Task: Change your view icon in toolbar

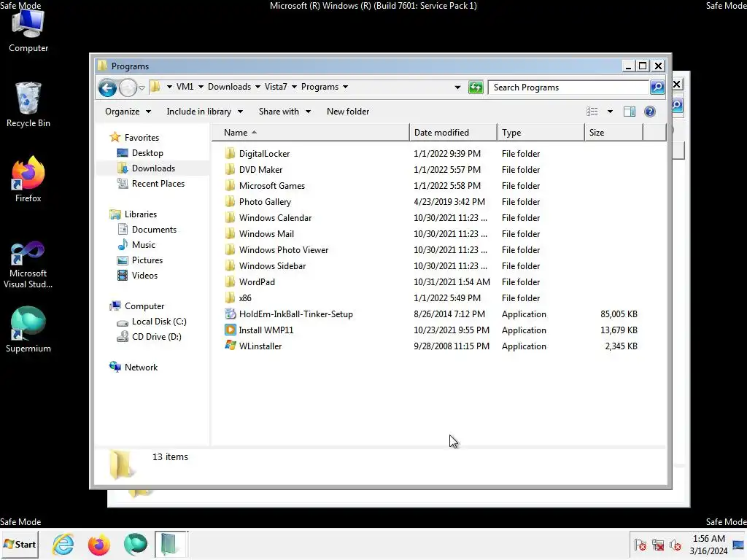Action: (x=592, y=112)
